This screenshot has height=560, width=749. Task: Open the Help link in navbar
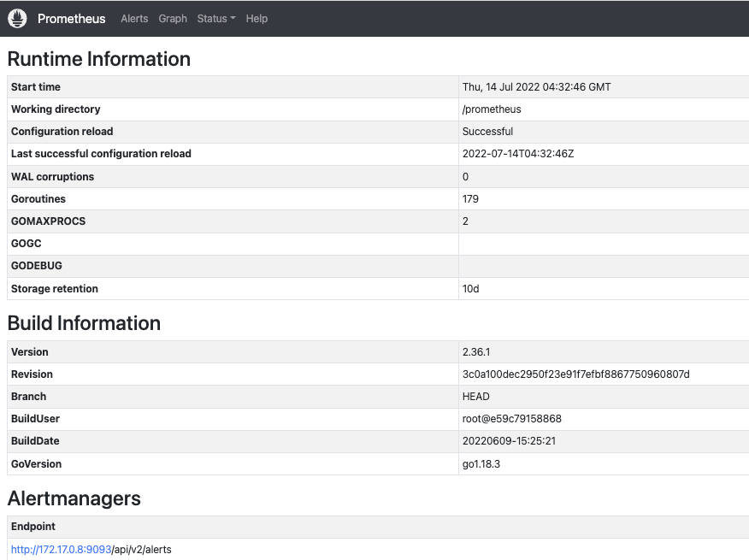point(257,19)
